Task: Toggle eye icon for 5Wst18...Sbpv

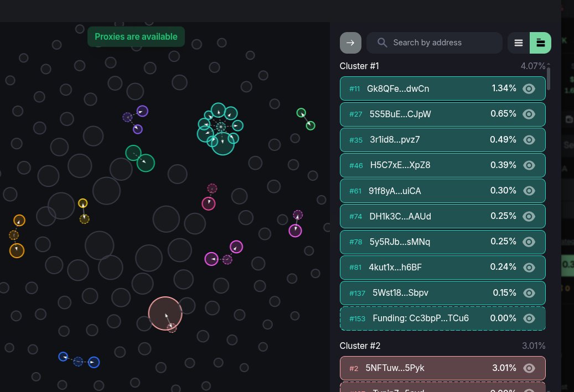Action: click(529, 293)
